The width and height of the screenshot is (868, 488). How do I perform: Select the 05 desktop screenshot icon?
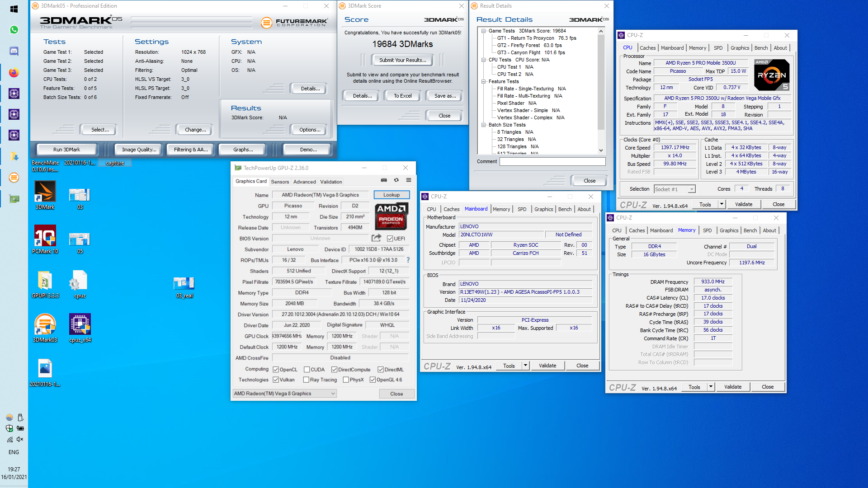point(80,243)
